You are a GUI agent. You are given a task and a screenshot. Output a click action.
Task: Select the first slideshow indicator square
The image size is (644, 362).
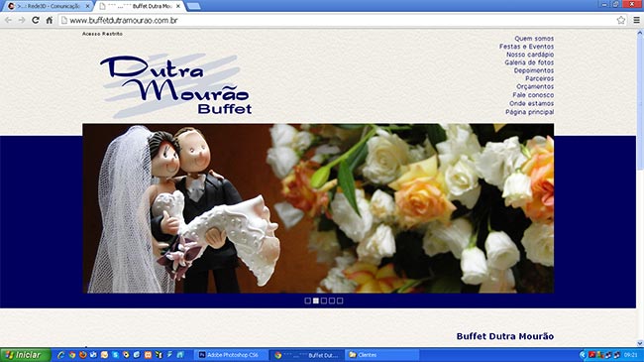point(307,301)
